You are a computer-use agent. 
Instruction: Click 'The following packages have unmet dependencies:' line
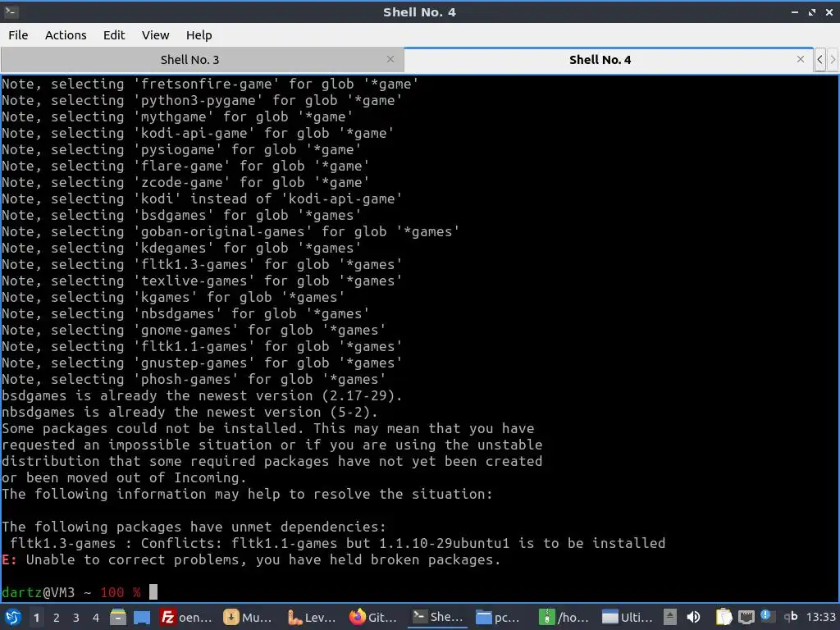(194, 527)
